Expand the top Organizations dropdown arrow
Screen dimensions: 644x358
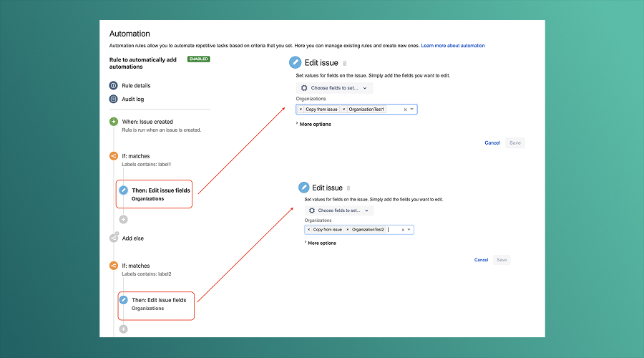(412, 110)
